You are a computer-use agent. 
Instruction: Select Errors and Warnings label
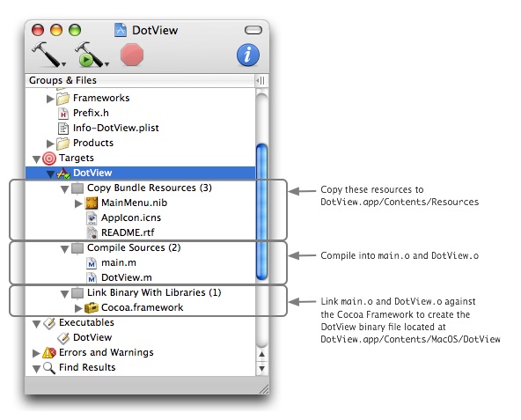click(106, 352)
